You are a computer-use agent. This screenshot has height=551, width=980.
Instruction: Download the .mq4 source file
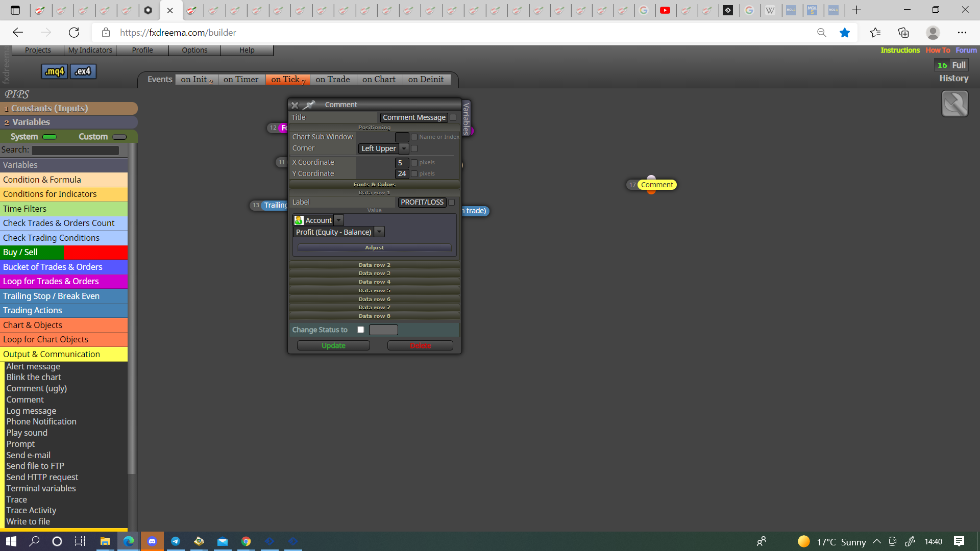click(x=55, y=71)
